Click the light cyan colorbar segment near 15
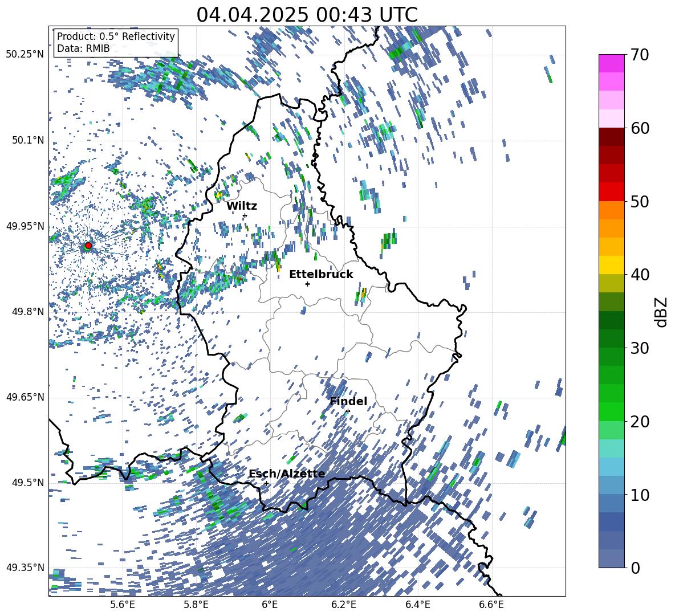The width and height of the screenshot is (675, 616). coord(611,448)
